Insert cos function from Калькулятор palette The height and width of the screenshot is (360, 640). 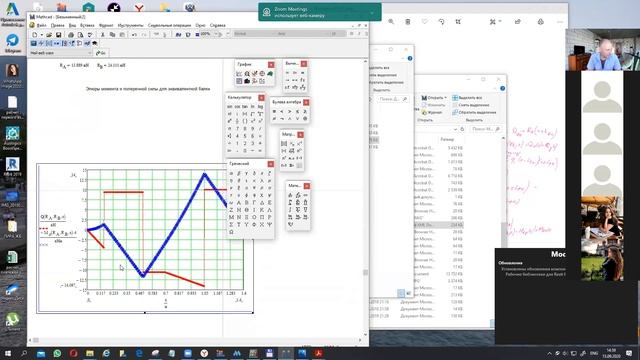238,107
